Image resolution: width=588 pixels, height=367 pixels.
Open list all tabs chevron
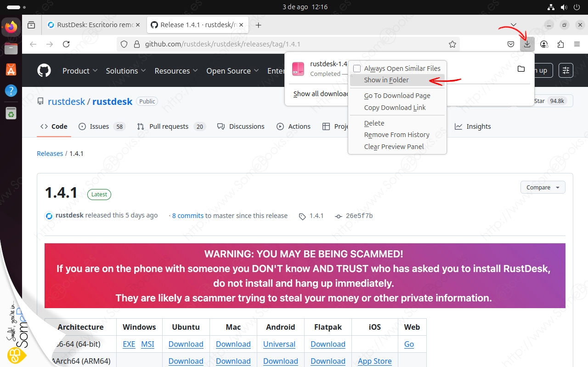[x=514, y=25]
